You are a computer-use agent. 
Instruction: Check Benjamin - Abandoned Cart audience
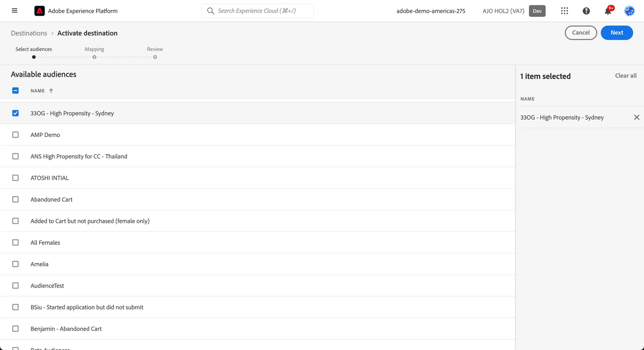tap(15, 329)
